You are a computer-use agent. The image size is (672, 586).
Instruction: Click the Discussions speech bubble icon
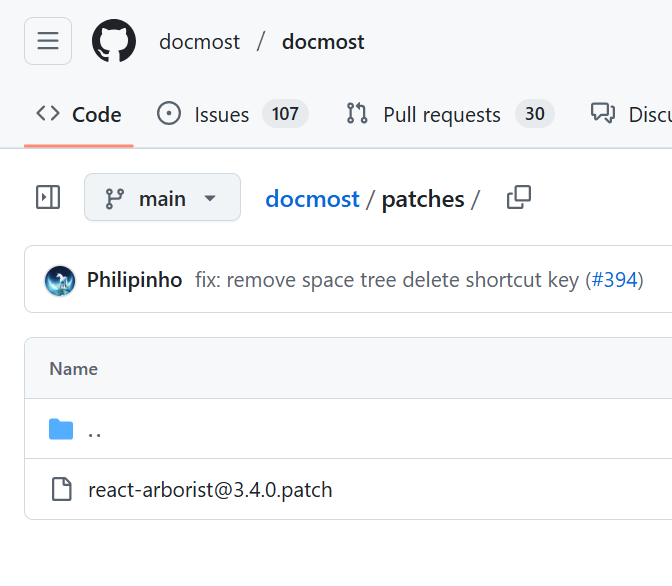coord(603,113)
